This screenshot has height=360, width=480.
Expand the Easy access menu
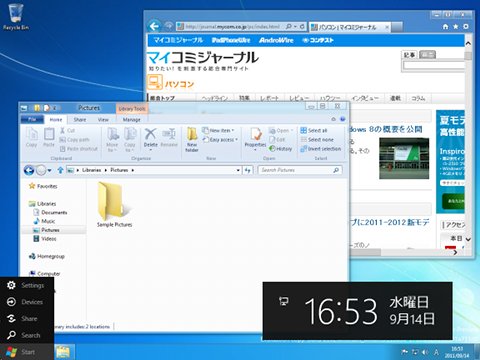pyautogui.click(x=220, y=140)
